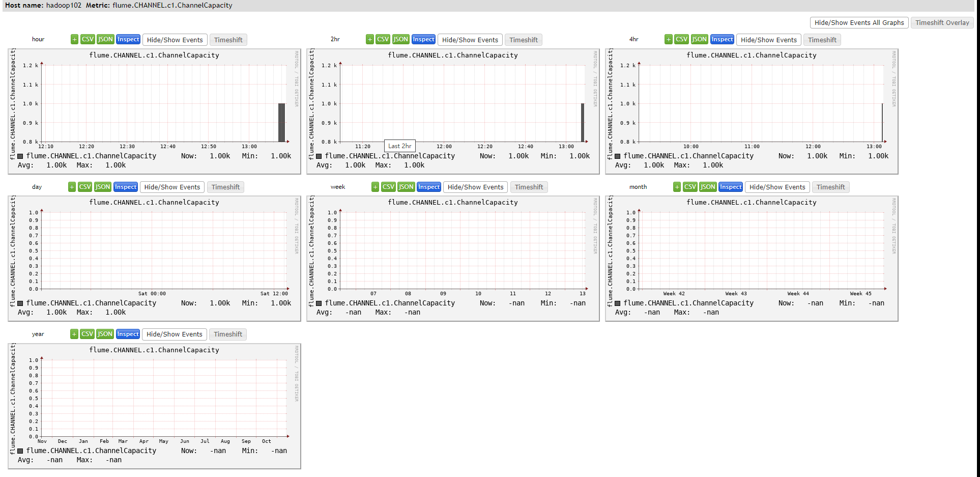Click Timeshift Overlay button

[942, 22]
